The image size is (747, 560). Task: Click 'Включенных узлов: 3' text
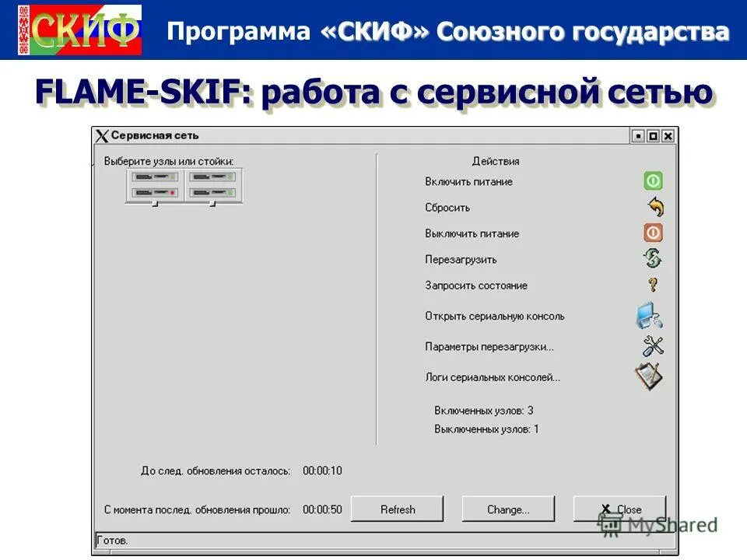coord(483,411)
